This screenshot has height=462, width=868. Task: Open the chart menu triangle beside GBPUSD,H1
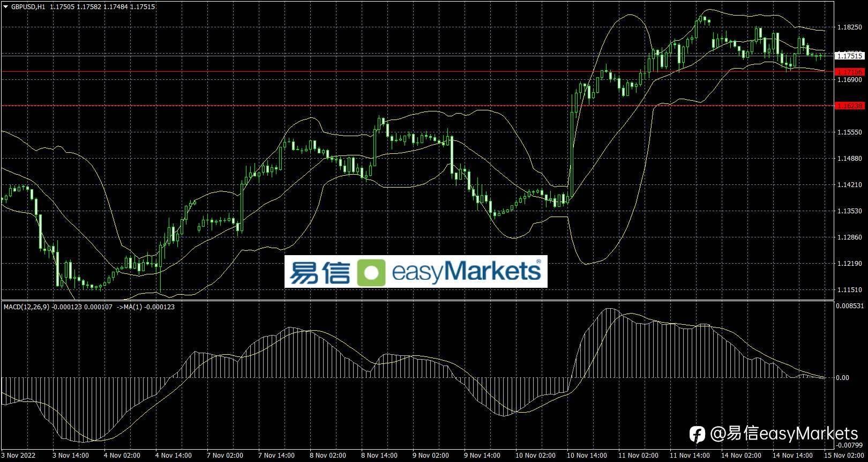[6, 7]
